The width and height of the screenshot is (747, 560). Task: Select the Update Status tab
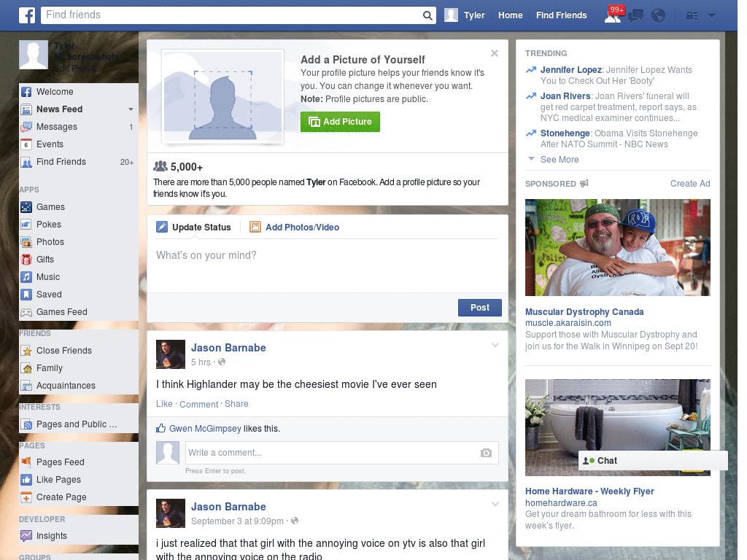pyautogui.click(x=193, y=227)
